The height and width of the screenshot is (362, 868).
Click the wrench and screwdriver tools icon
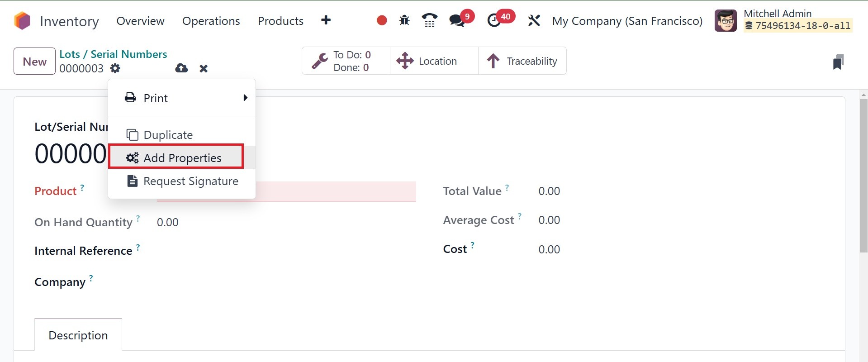(534, 20)
